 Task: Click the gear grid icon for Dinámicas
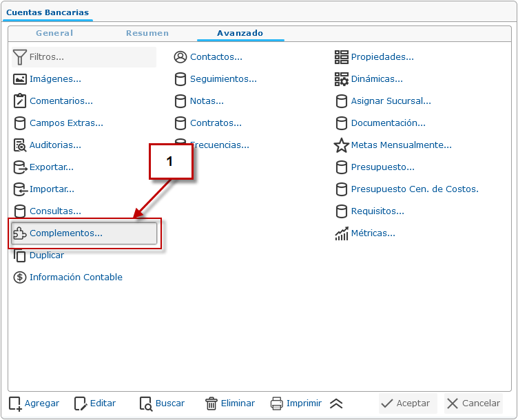pos(342,79)
